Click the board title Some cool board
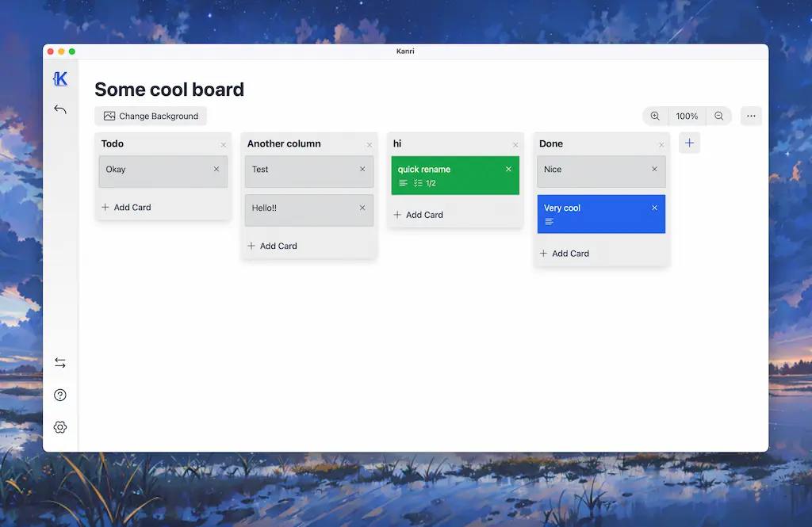Viewport: 812px width, 527px height. 169,90
